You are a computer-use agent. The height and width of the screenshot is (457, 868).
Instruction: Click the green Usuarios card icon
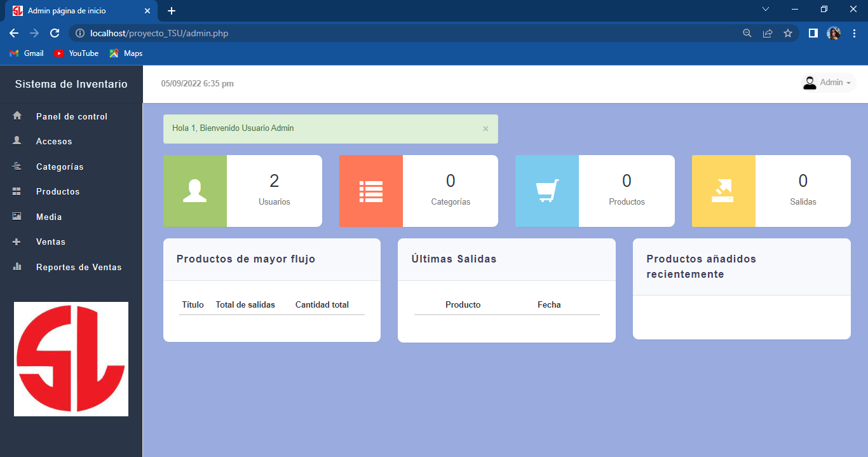pyautogui.click(x=194, y=191)
